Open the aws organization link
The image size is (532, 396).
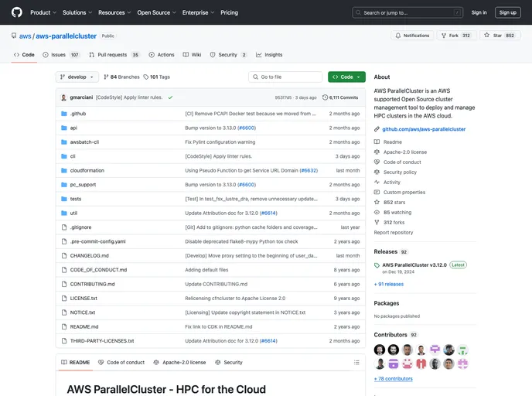pos(25,36)
